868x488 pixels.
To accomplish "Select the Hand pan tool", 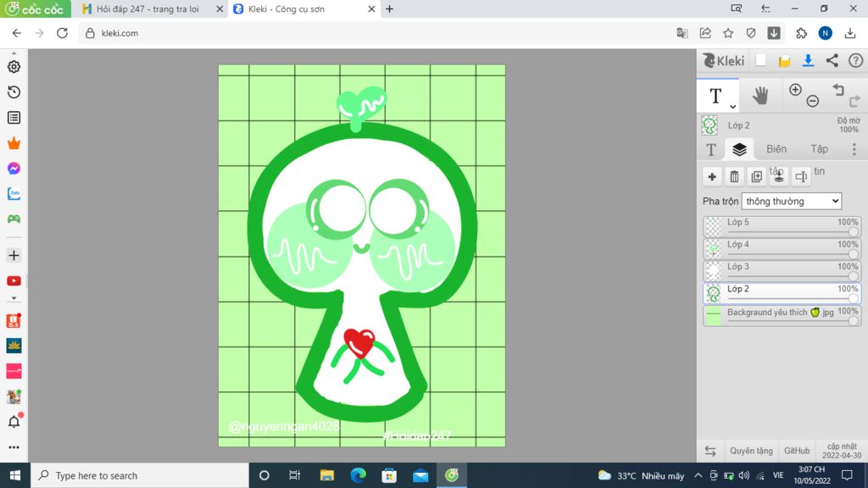I will click(760, 96).
